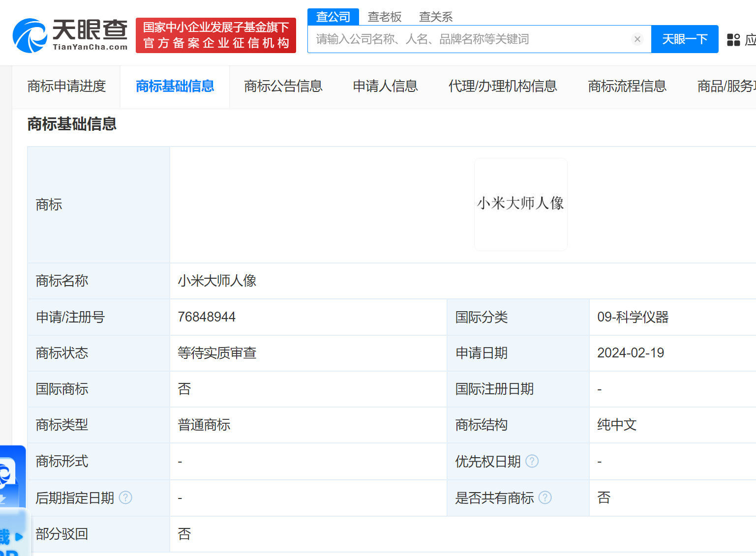Click the 商标类型 label cell

(99, 425)
